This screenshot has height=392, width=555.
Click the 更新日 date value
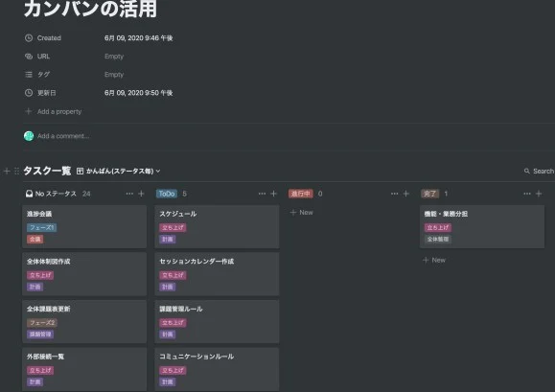139,93
